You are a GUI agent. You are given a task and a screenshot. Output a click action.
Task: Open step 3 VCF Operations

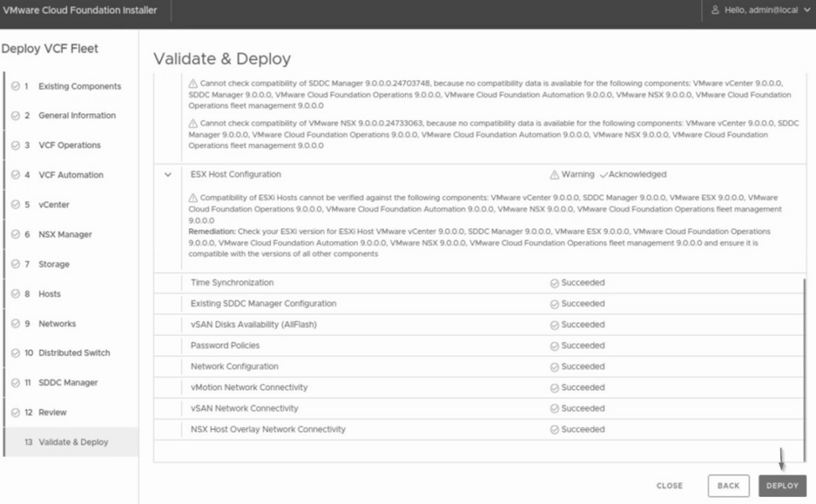pyautogui.click(x=72, y=145)
